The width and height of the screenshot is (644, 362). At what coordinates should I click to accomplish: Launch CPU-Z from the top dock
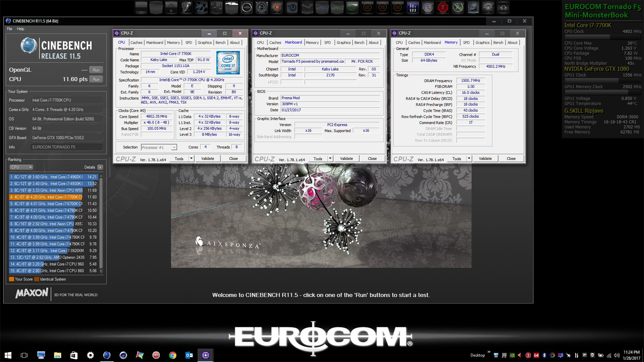point(322,7)
